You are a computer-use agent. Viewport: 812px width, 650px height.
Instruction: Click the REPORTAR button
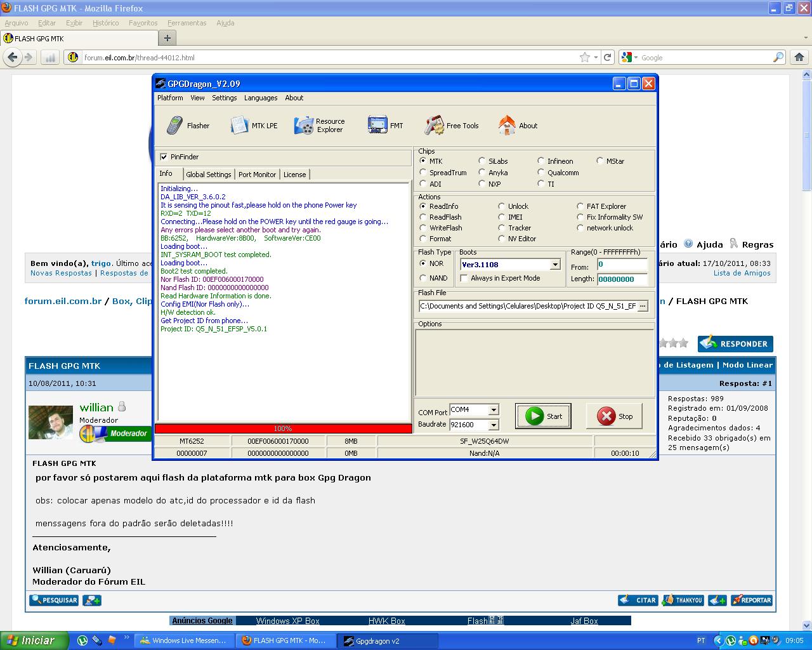point(752,600)
